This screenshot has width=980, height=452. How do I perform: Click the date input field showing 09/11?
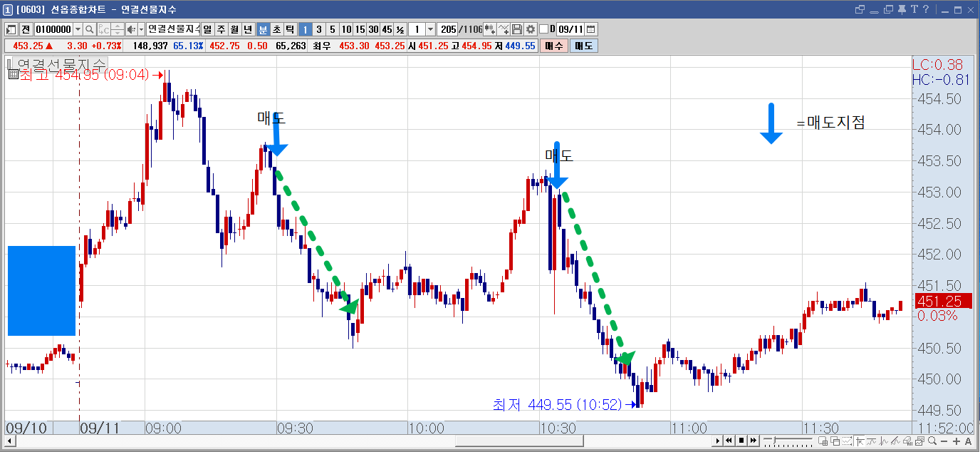click(570, 29)
